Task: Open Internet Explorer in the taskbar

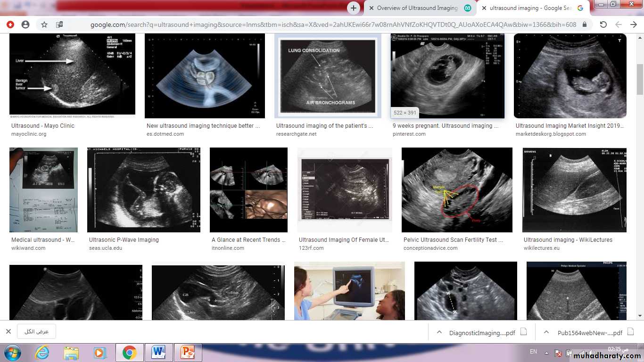Action: point(42,352)
